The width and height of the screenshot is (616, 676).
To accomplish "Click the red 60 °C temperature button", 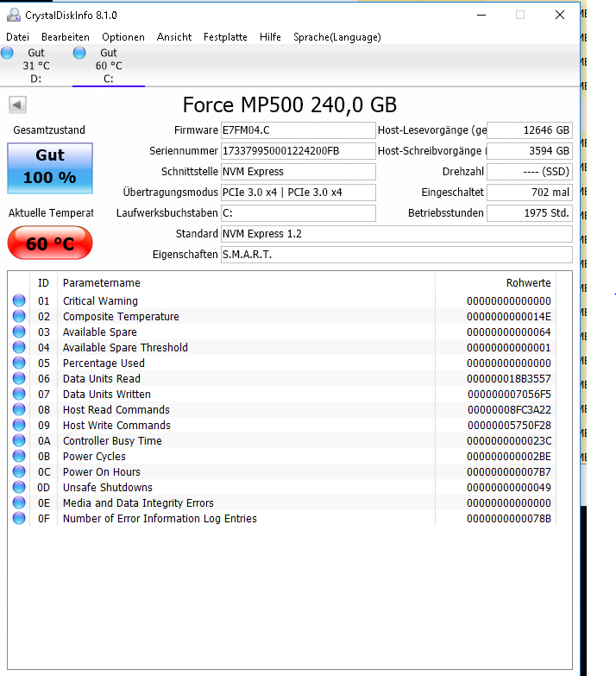I will 50,243.
